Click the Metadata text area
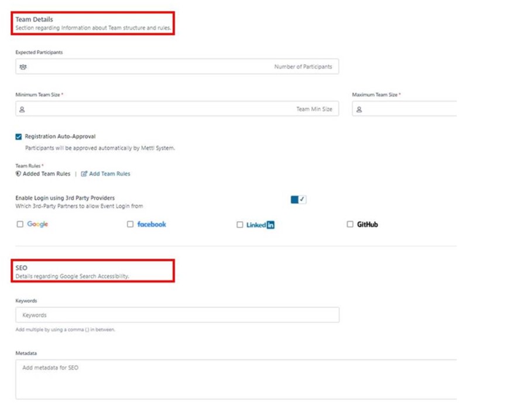The image size is (532, 405). tap(234, 379)
